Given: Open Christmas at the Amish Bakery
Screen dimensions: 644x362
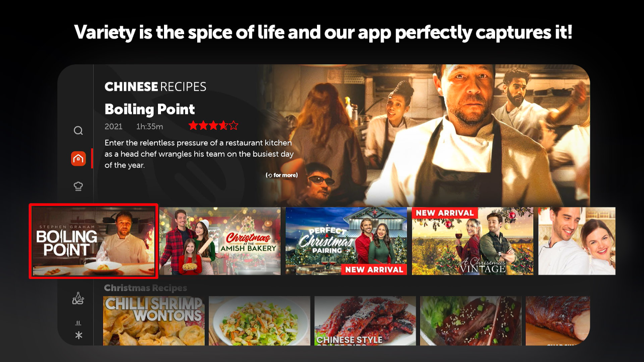Looking at the screenshot, I should (x=220, y=241).
